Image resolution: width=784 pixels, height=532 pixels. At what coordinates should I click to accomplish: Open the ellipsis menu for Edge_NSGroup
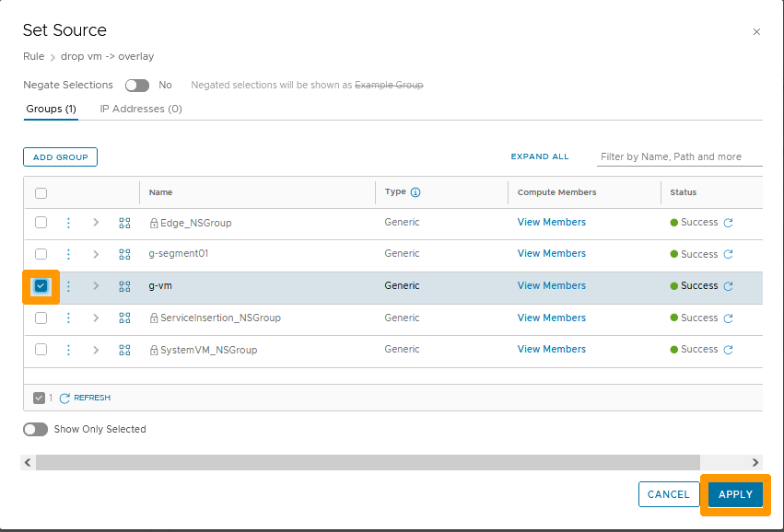(x=67, y=222)
